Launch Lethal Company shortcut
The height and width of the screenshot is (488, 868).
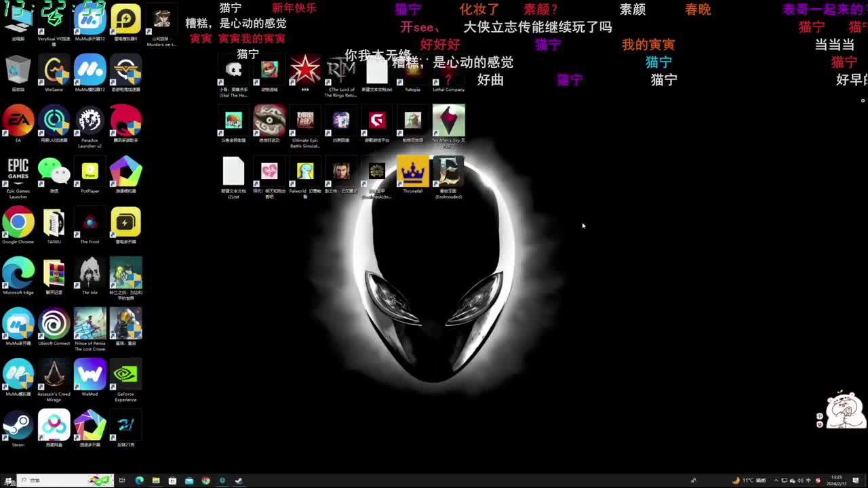[x=448, y=75]
